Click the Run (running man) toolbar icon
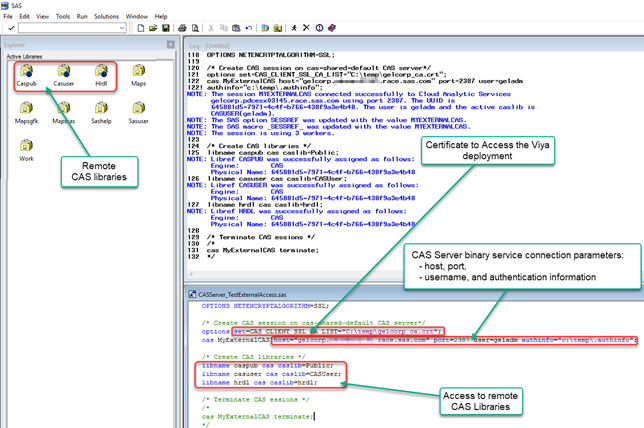The height and width of the screenshot is (428, 644). [296, 29]
